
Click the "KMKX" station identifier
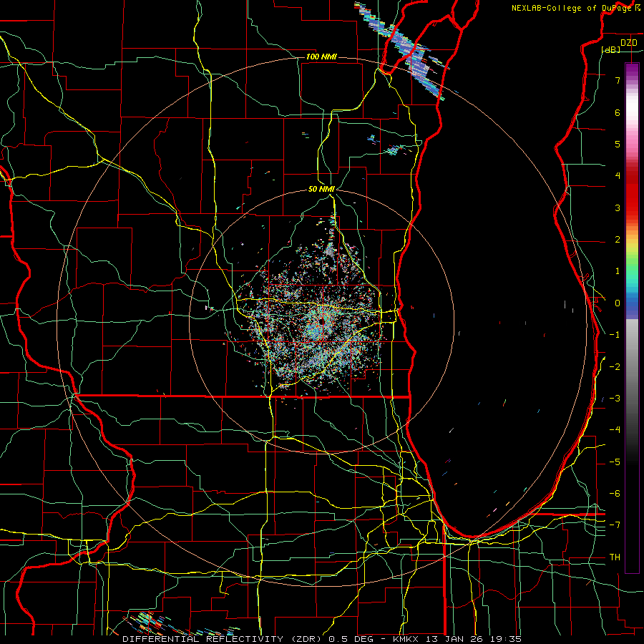[x=406, y=639]
